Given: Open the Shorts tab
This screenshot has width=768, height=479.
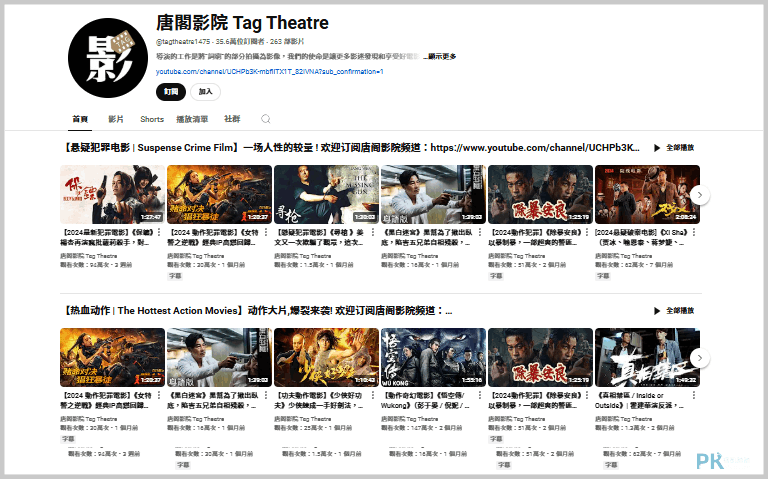Looking at the screenshot, I should point(152,119).
